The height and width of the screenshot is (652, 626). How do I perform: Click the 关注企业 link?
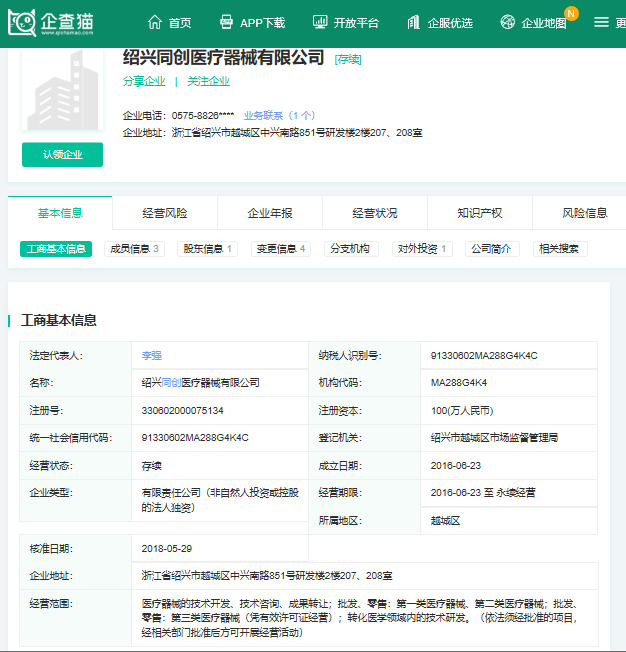click(208, 81)
